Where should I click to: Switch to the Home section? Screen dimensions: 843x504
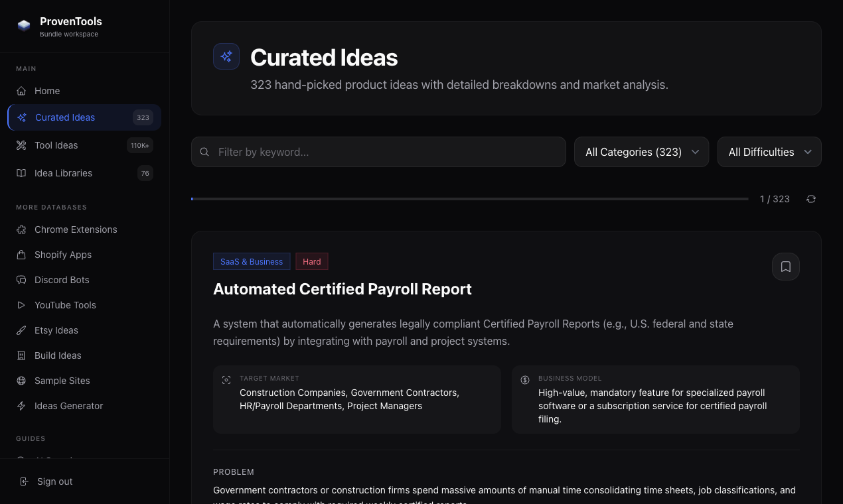click(46, 91)
